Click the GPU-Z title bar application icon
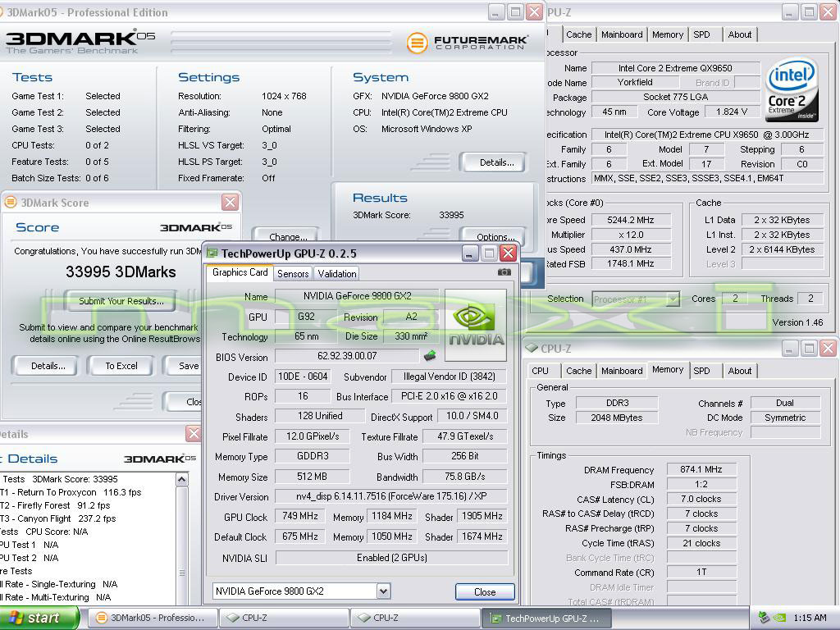Viewport: 840px width, 630px height. [x=212, y=253]
